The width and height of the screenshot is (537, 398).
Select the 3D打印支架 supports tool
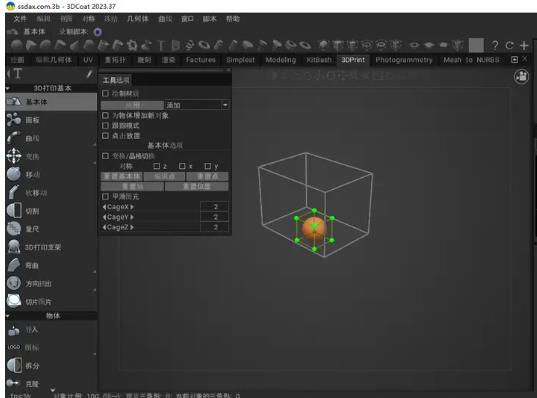pyautogui.click(x=51, y=247)
